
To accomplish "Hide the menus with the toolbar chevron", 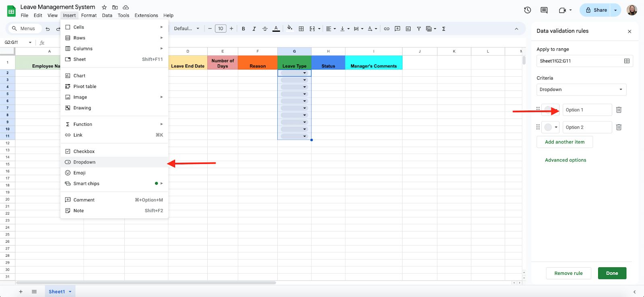I will click(x=516, y=29).
